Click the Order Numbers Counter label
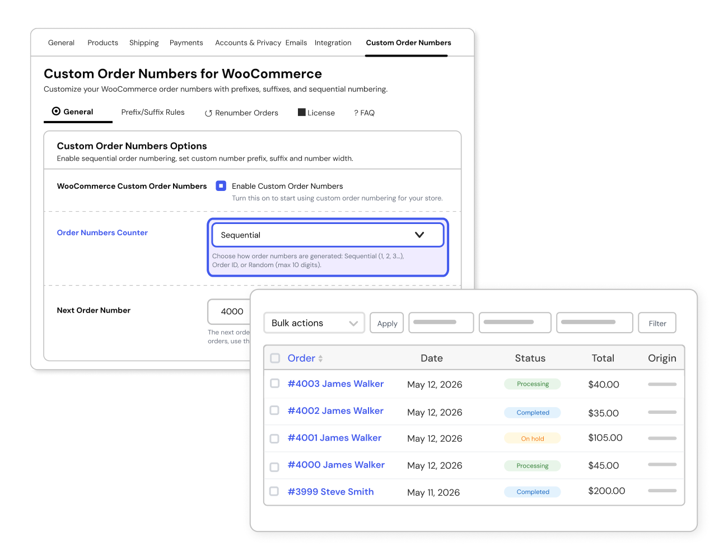The height and width of the screenshot is (560, 728). point(102,232)
